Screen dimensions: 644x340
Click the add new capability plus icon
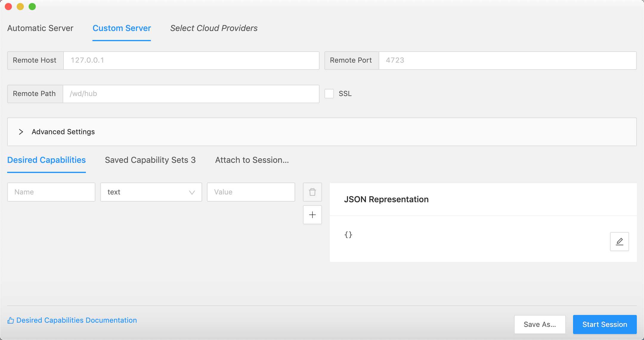pyautogui.click(x=312, y=215)
